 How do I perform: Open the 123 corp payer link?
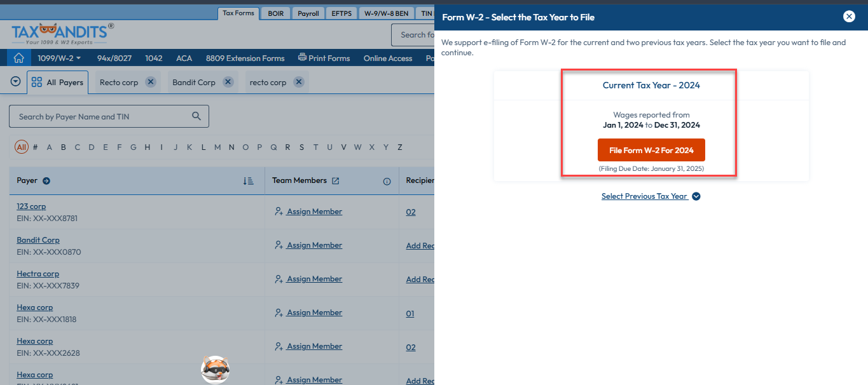click(31, 206)
